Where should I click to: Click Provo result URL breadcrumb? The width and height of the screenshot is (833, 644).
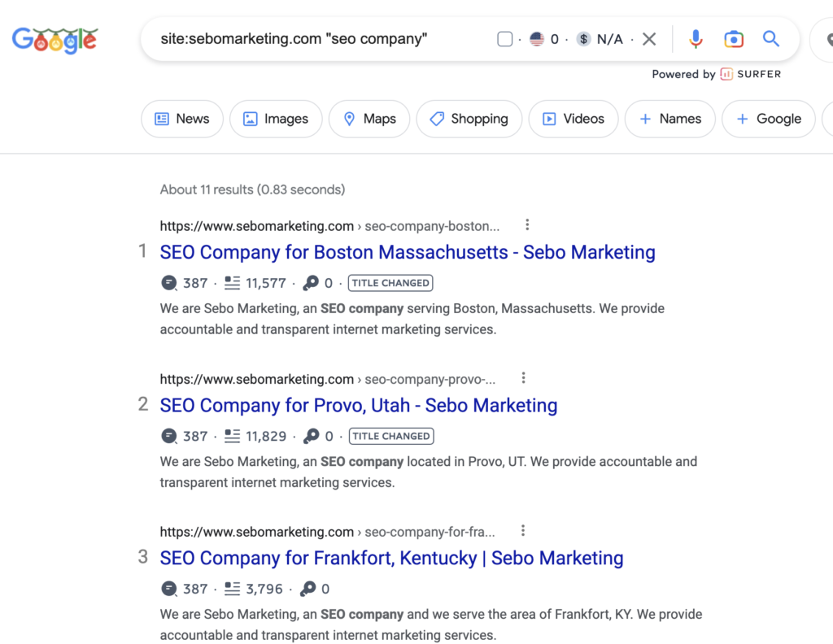[x=327, y=379]
